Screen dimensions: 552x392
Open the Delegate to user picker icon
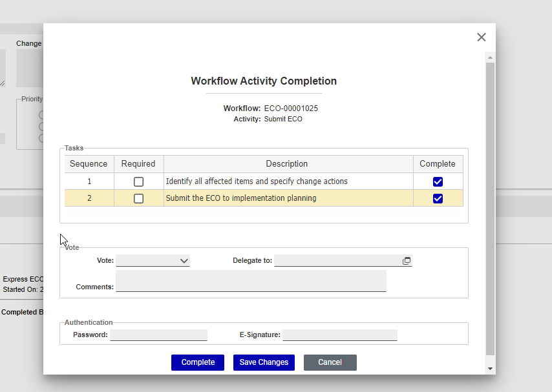click(x=407, y=261)
